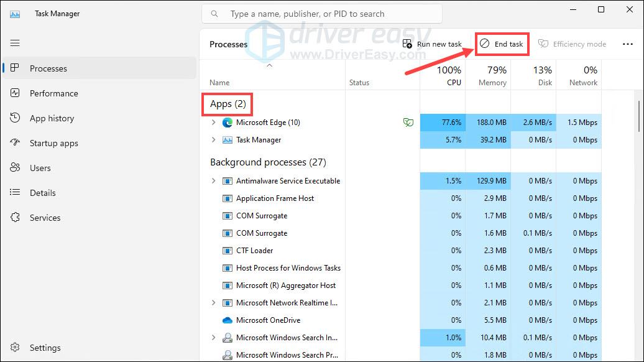Viewport: 644px width, 362px height.
Task: Enable Efficiency mode from the toolbar
Action: pos(572,44)
